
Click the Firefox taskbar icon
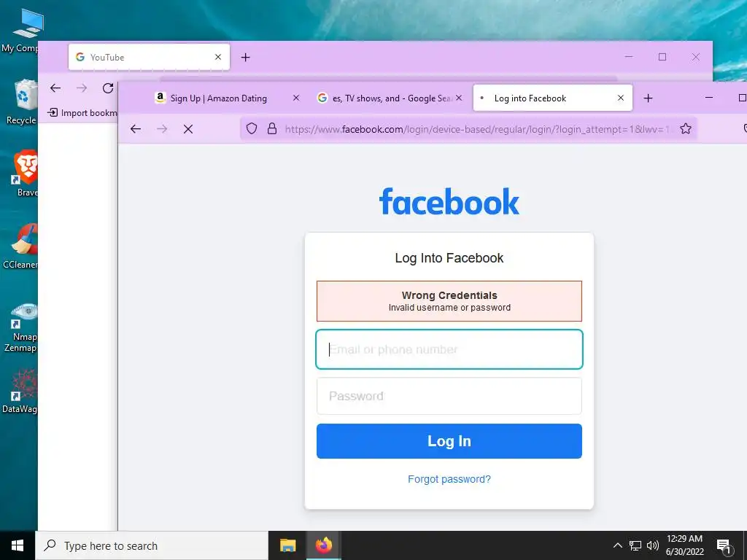[323, 545]
